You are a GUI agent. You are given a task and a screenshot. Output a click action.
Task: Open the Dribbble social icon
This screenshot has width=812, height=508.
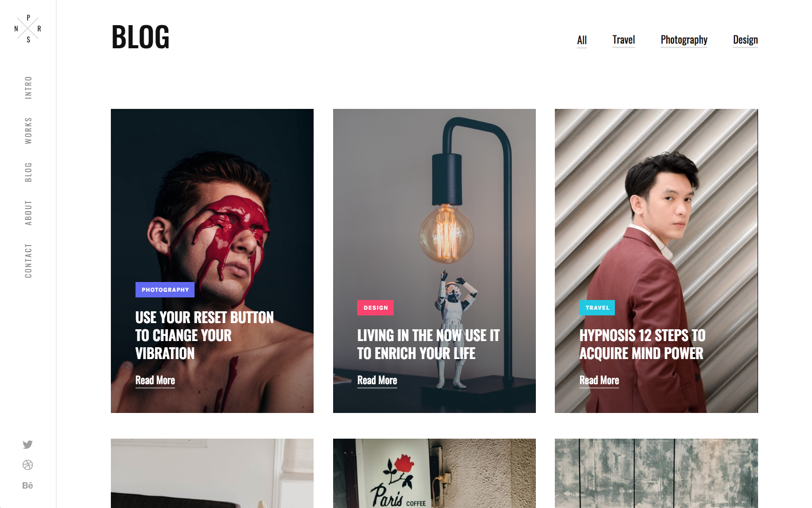click(x=28, y=465)
